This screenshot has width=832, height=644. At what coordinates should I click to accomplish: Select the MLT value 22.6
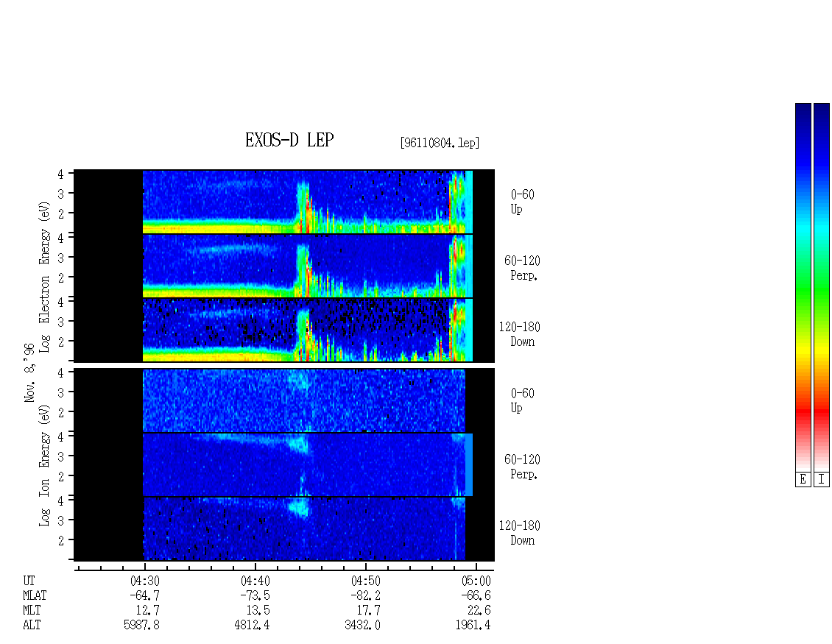[479, 610]
